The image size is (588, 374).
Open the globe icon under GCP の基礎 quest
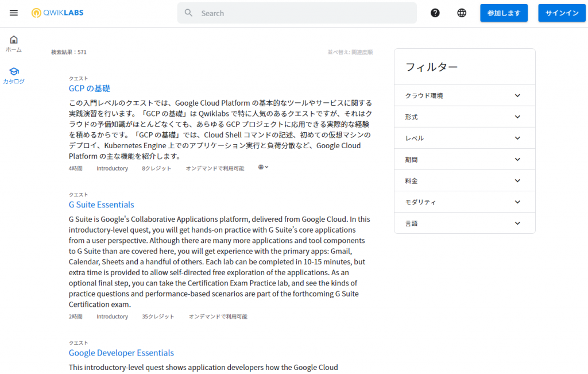(x=262, y=167)
